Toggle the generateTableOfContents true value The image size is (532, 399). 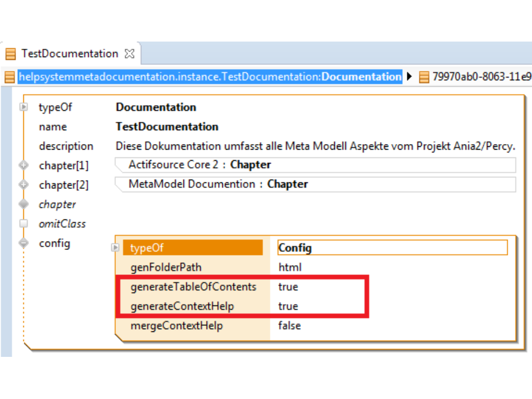(288, 287)
